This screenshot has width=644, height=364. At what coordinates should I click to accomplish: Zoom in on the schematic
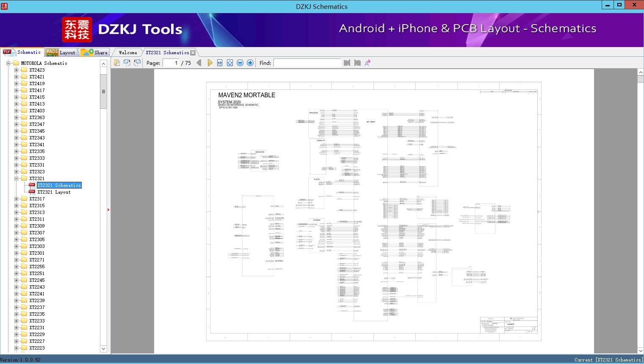click(x=250, y=63)
